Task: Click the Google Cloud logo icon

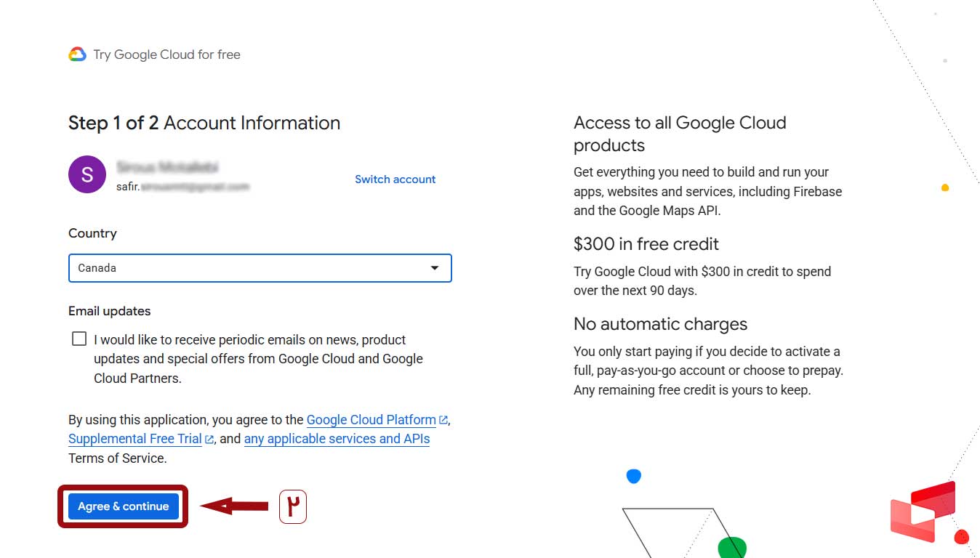Action: pyautogui.click(x=77, y=54)
